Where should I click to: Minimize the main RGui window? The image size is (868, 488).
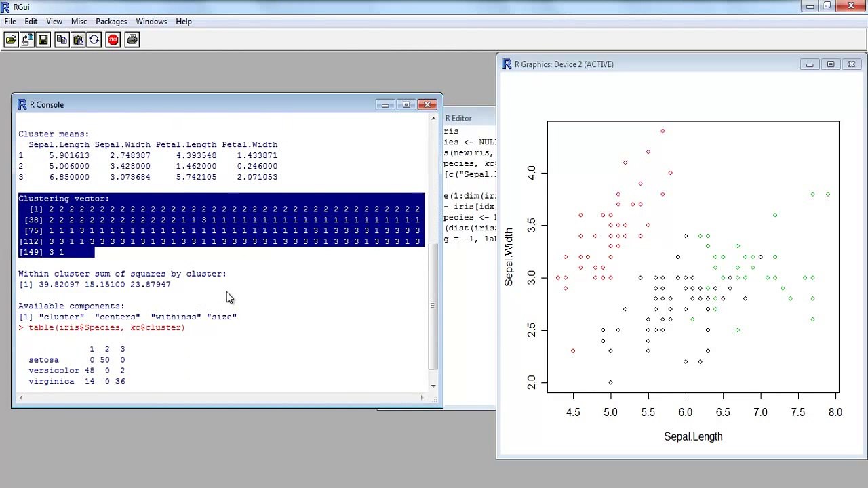[810, 6]
